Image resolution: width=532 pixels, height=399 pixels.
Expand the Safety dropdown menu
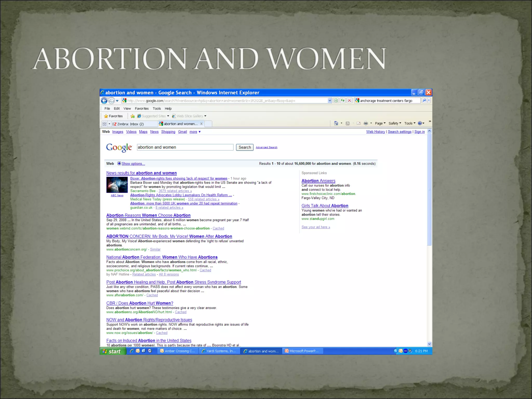(395, 123)
